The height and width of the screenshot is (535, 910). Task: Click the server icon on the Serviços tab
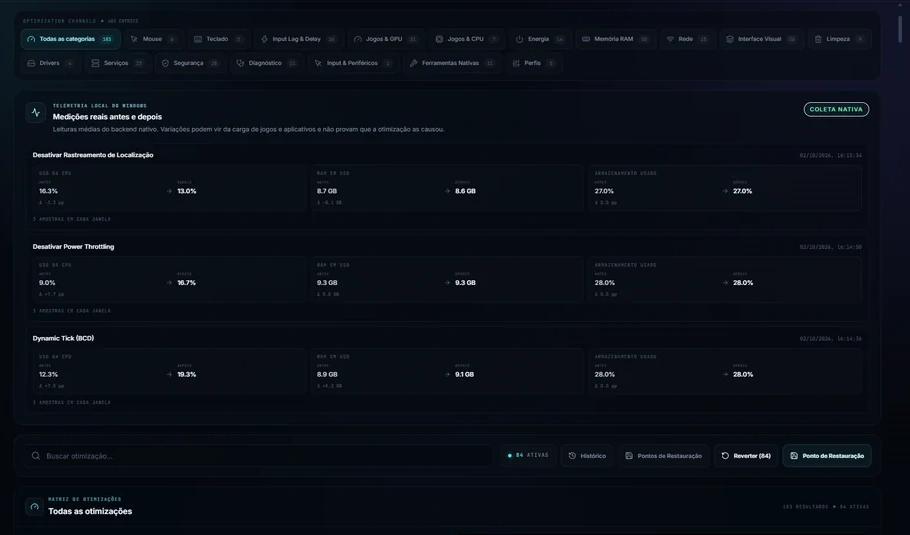click(x=95, y=63)
